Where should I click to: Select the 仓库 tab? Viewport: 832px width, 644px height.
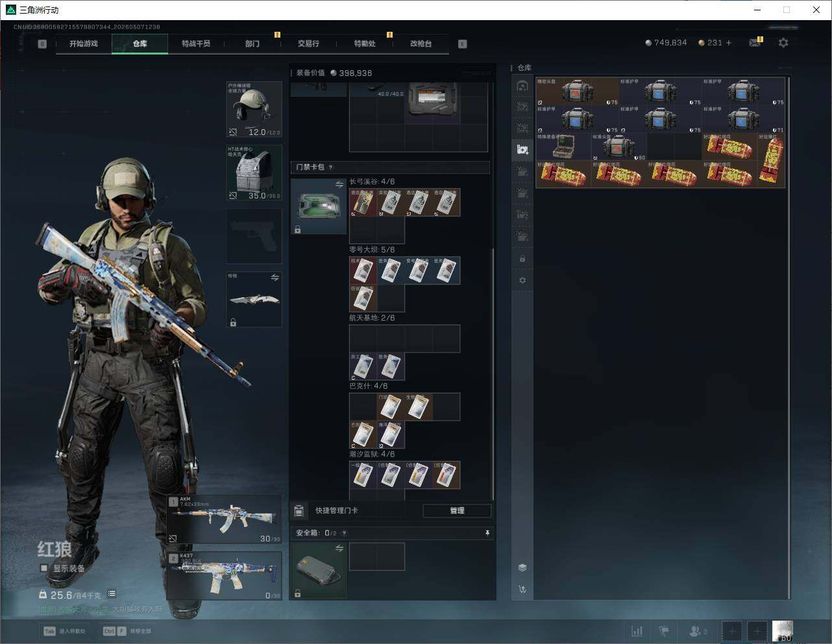click(x=140, y=43)
